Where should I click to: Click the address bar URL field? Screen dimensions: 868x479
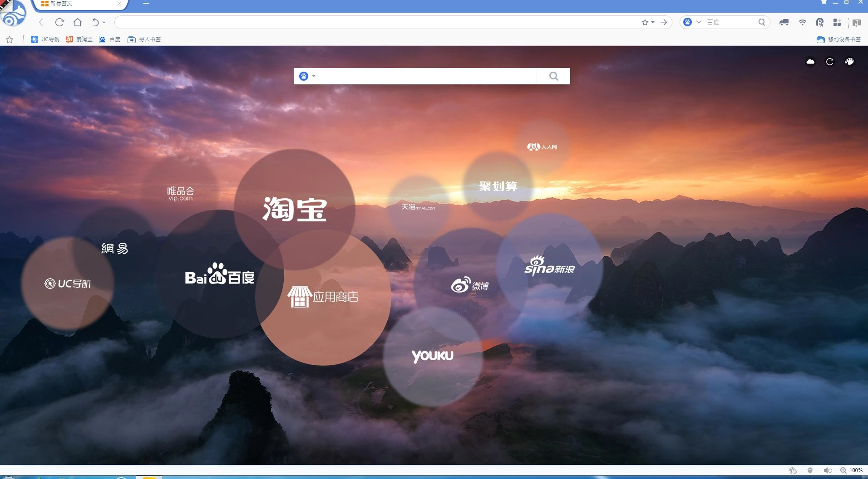377,22
